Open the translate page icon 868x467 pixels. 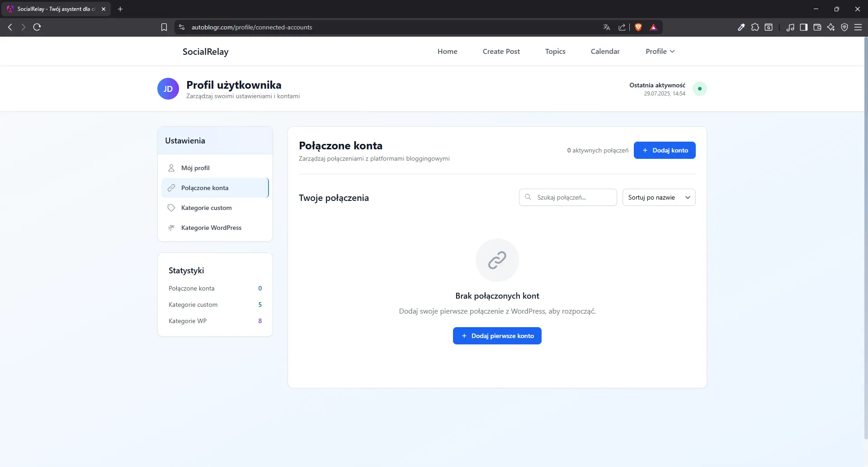point(607,27)
